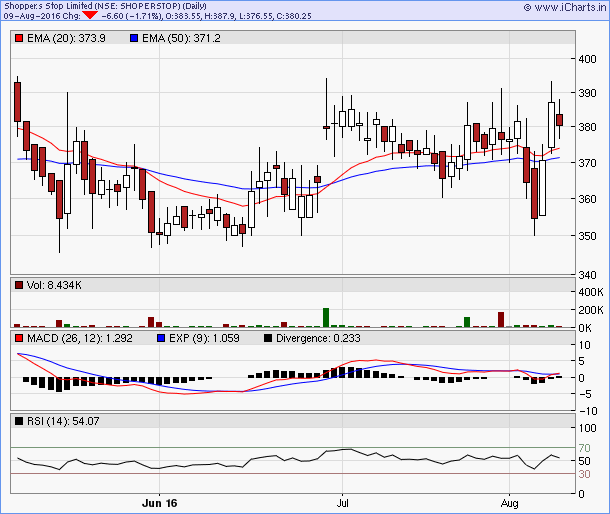Click the 200K volume axis label
This screenshot has height=514, width=610.
coord(591,310)
